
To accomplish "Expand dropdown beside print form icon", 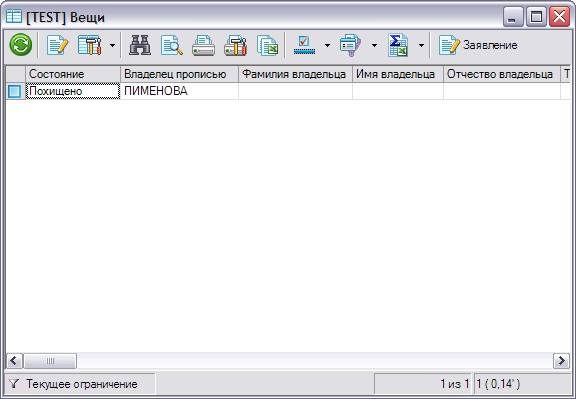I will pos(374,46).
